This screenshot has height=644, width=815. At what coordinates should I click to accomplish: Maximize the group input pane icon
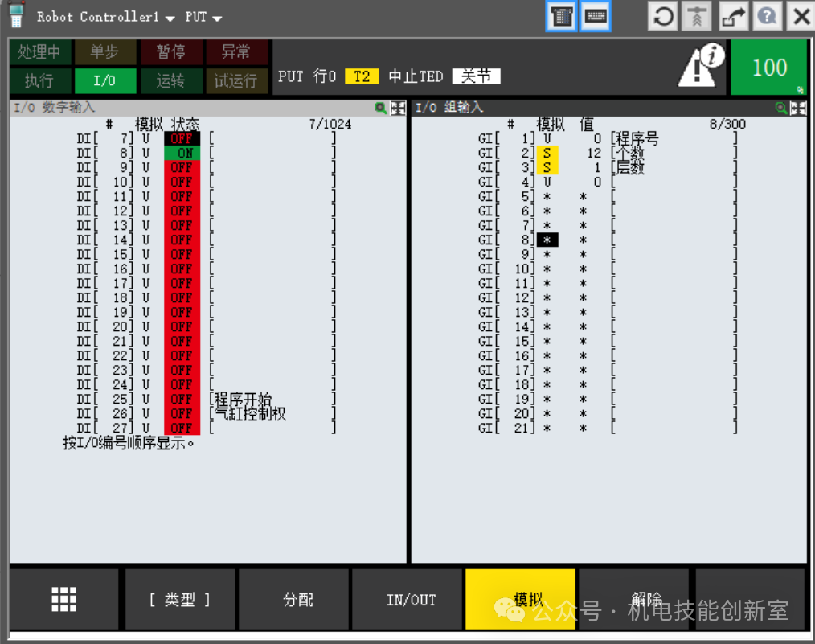click(x=797, y=108)
